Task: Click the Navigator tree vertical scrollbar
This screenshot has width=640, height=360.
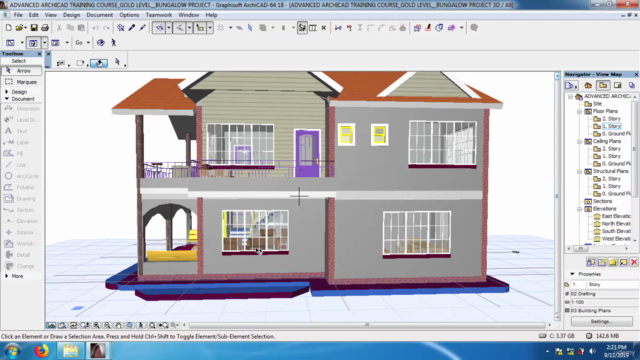Action: point(635,168)
